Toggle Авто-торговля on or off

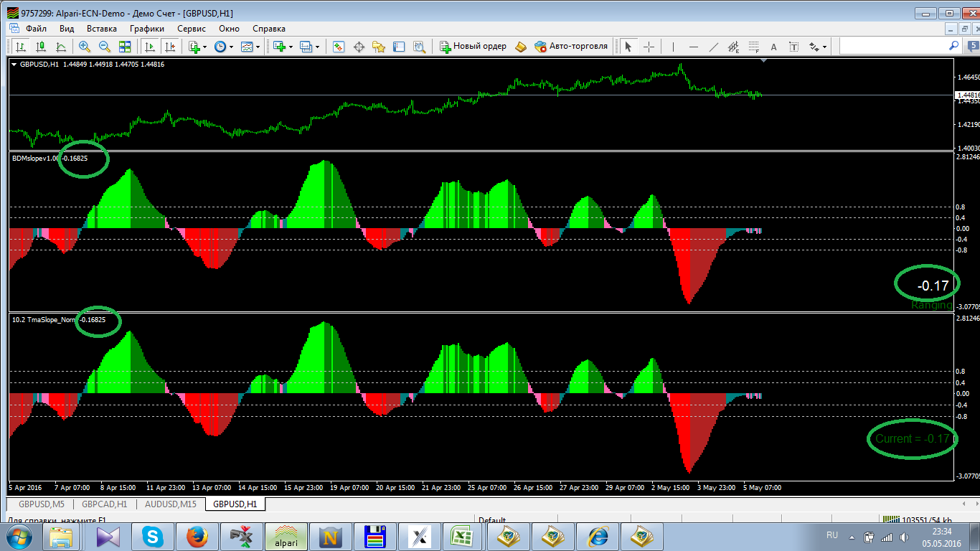[x=571, y=47]
